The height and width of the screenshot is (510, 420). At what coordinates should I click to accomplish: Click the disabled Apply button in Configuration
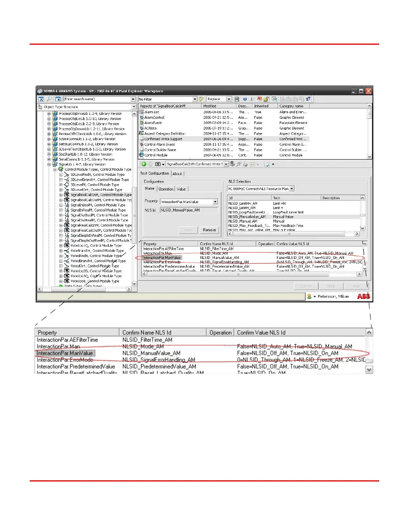tap(188, 230)
